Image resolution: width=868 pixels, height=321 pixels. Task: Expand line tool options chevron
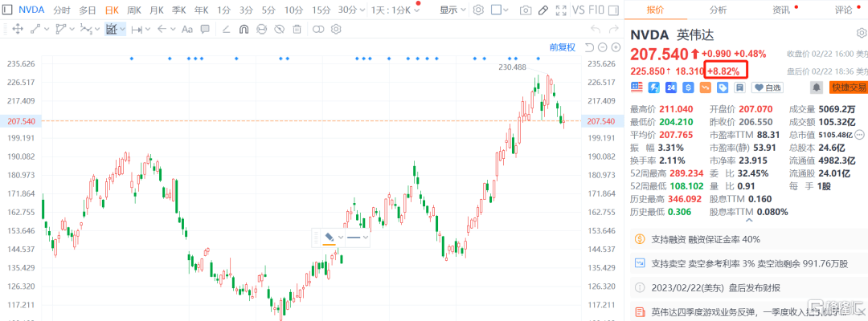(x=47, y=29)
